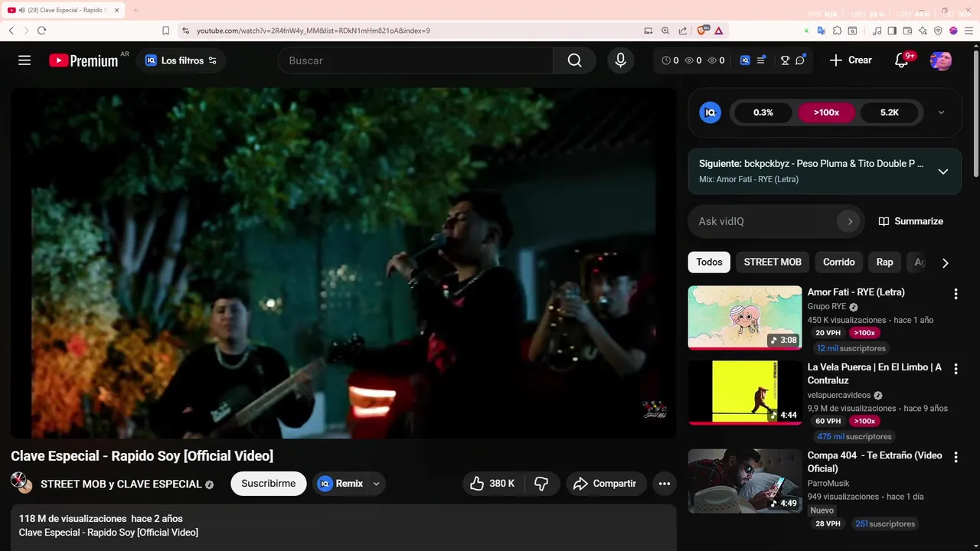
Task: Reload the page with refresh icon
Action: [x=41, y=31]
